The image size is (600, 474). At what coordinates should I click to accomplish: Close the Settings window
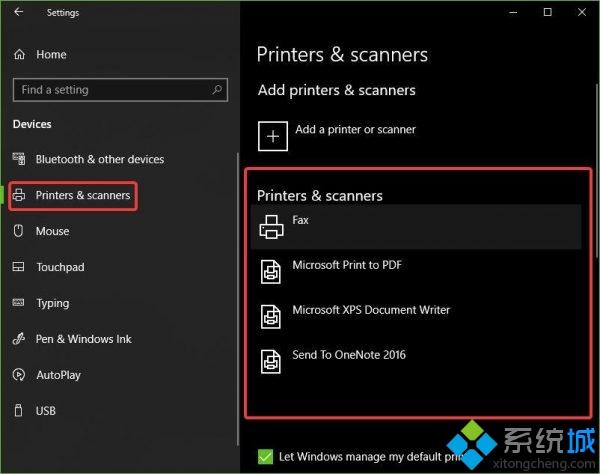click(x=582, y=12)
